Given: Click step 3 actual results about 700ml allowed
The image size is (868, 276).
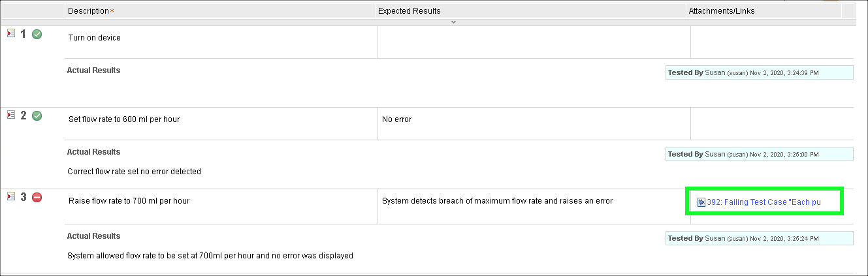Looking at the screenshot, I should coord(210,256).
